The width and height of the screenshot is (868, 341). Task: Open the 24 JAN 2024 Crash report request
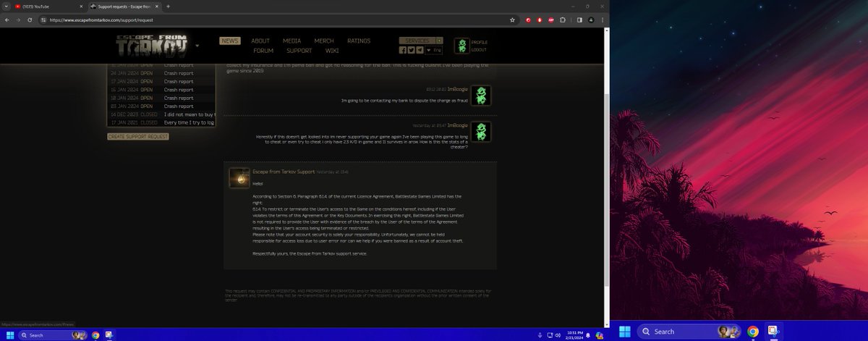pyautogui.click(x=161, y=74)
